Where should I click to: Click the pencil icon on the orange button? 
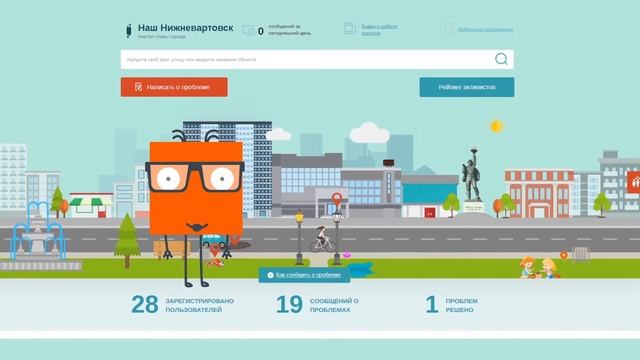tap(138, 87)
